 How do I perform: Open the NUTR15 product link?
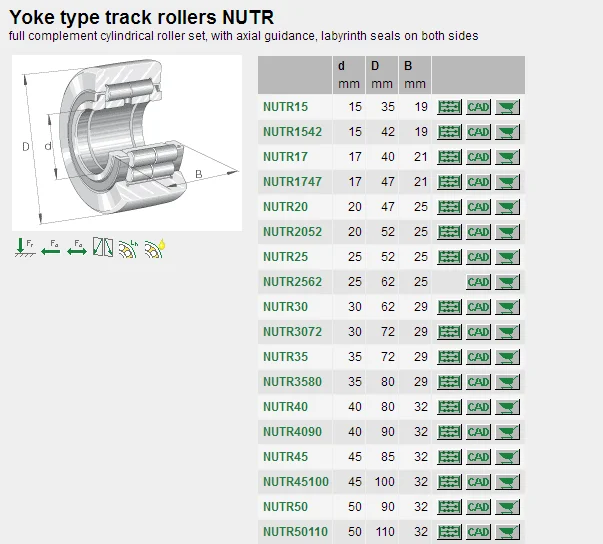[285, 107]
